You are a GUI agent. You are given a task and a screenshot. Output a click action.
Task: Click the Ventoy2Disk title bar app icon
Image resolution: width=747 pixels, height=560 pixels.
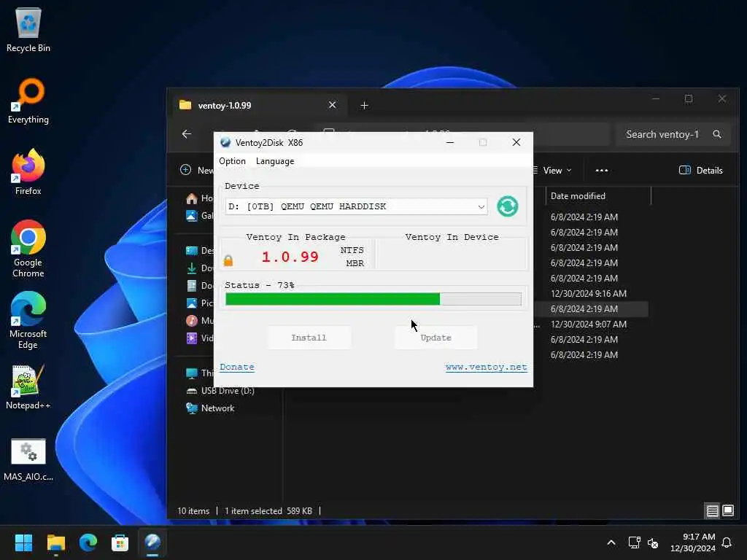click(x=225, y=142)
